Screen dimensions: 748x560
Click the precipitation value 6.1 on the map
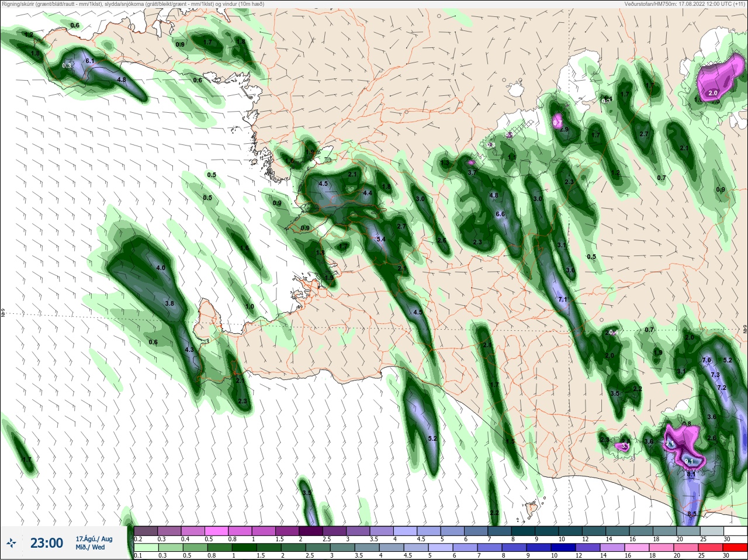(x=89, y=61)
